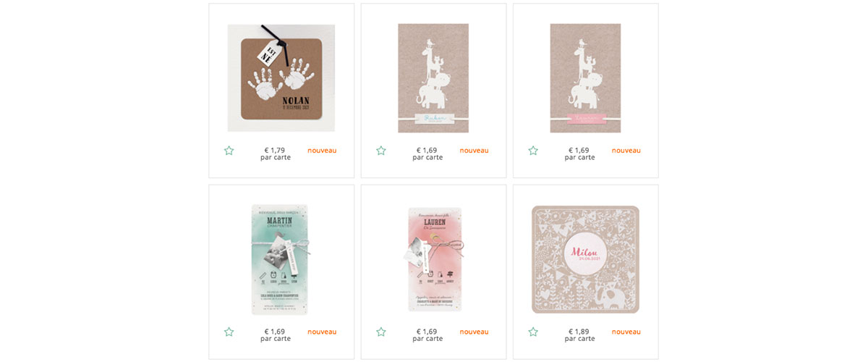Click the price under the Martin card
868x362 pixels.
point(276,334)
